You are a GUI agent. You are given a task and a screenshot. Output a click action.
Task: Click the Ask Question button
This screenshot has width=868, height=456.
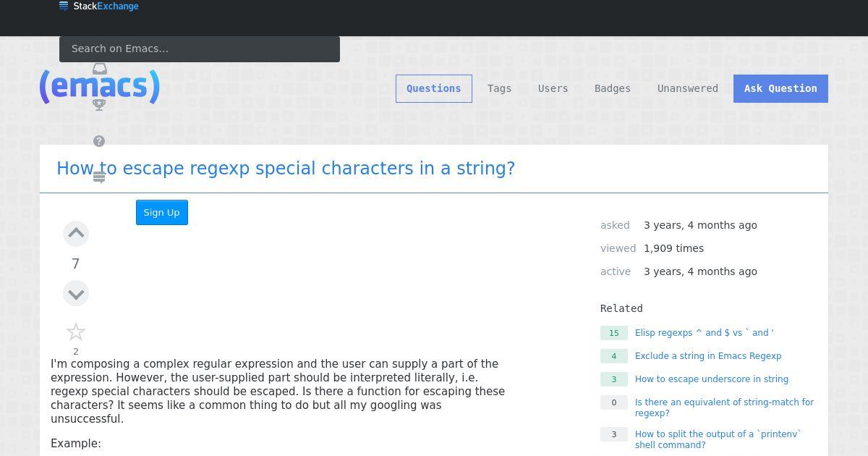[780, 88]
